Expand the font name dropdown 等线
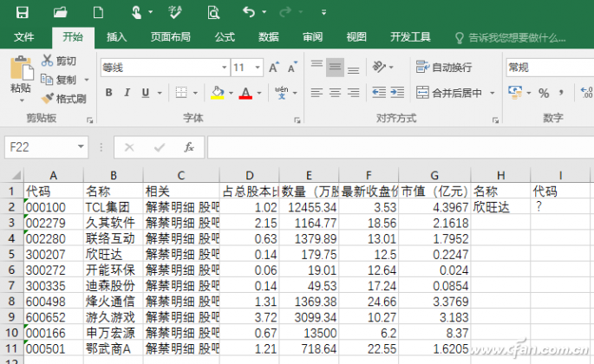Image resolution: width=594 pixels, height=364 pixels. click(225, 68)
